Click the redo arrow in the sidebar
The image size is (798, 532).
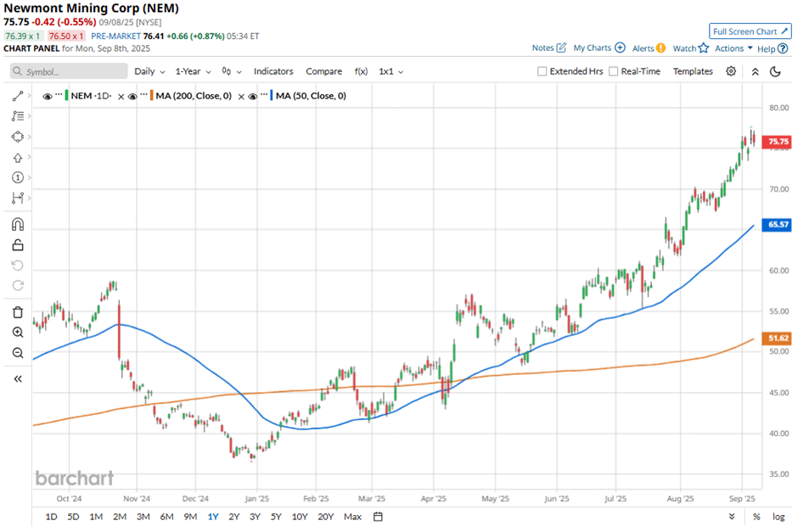(x=18, y=285)
